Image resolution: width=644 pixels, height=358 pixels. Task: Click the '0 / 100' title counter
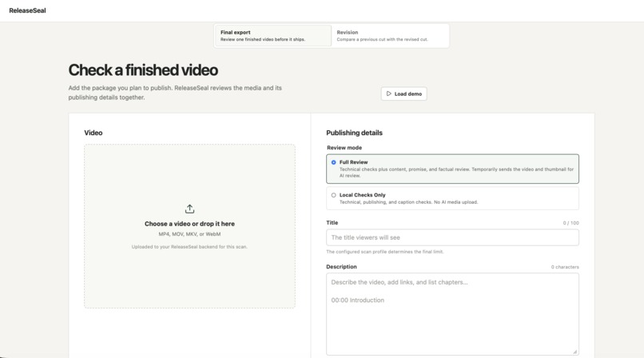tap(571, 223)
